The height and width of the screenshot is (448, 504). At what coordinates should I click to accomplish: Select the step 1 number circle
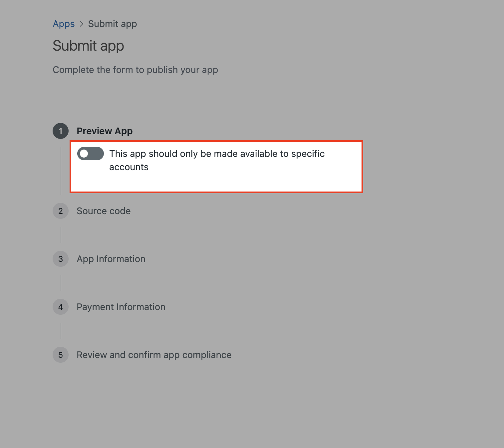61,131
